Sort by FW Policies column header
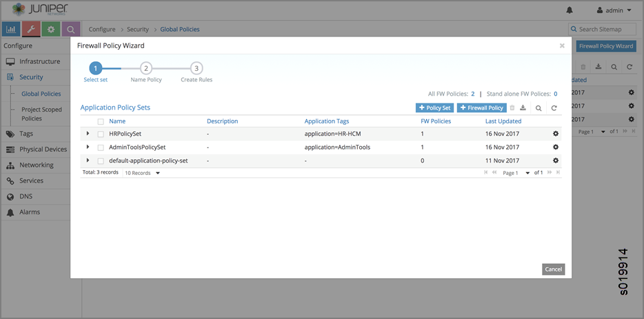This screenshot has height=319, width=644. tap(436, 121)
